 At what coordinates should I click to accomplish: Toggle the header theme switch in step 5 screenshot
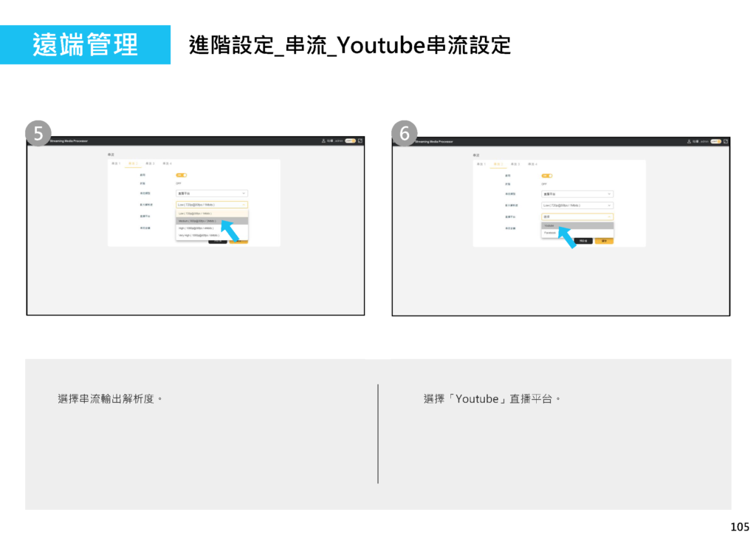pos(350,140)
